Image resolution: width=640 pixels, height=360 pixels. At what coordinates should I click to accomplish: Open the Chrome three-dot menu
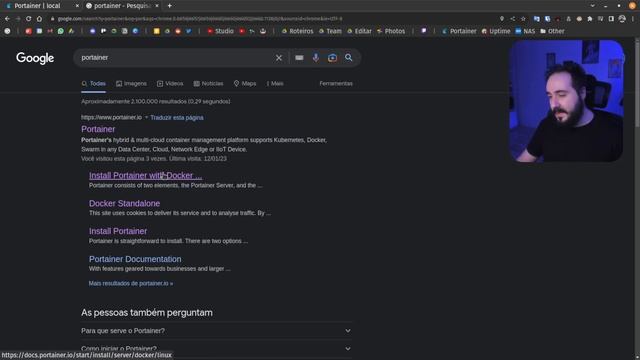pyautogui.click(x=633, y=19)
